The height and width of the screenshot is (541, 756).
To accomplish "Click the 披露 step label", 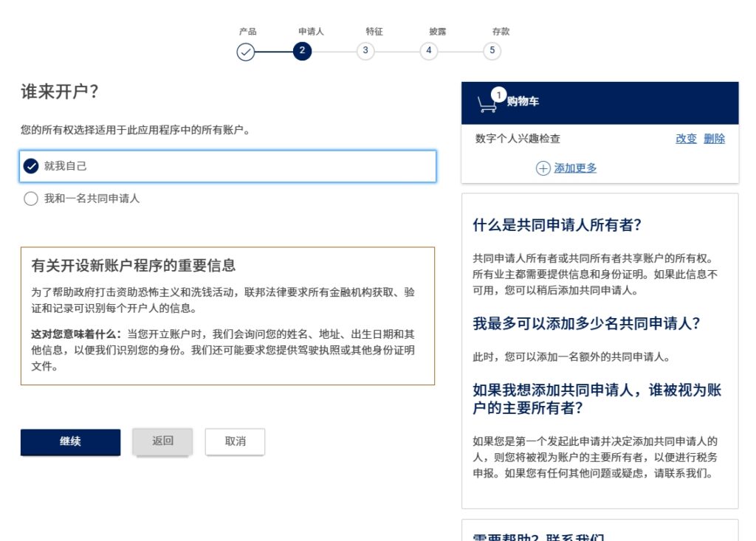I will (437, 32).
